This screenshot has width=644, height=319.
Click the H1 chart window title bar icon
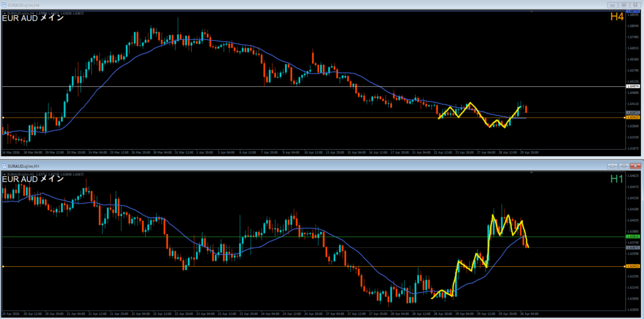4,165
